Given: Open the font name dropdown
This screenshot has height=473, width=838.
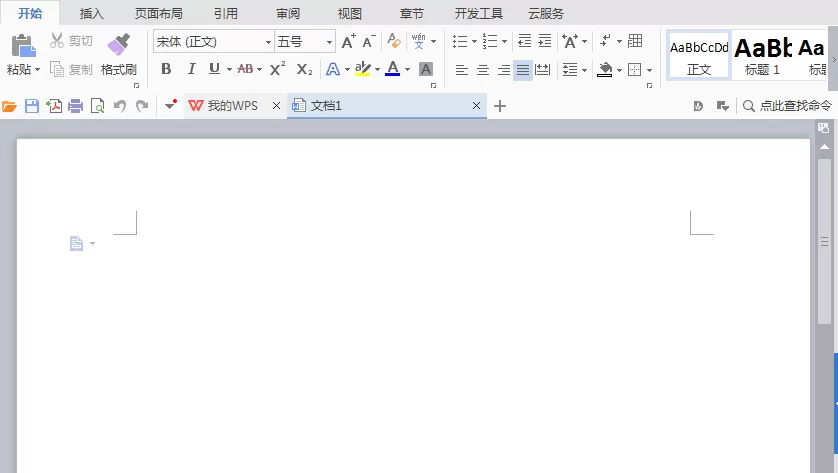Looking at the screenshot, I should point(268,42).
